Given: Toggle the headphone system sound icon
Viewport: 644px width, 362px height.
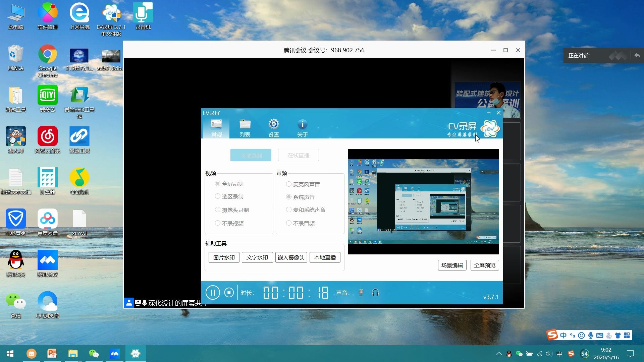Looking at the screenshot, I should 375,293.
